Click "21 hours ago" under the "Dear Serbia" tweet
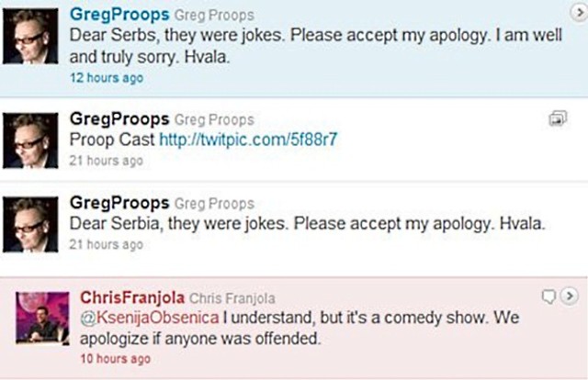Image resolution: width=588 pixels, height=380 pixels. 107,244
